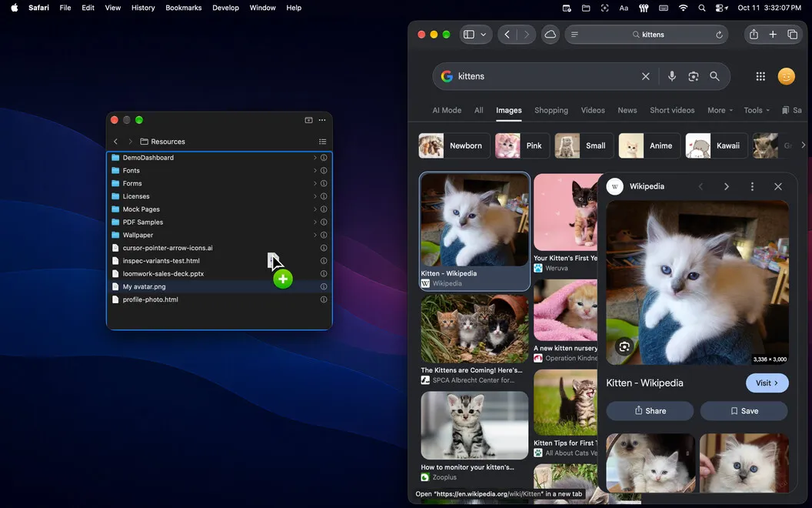Screen dimensions: 812x508
Task: Click the Lens icon on preview image
Action: click(624, 347)
